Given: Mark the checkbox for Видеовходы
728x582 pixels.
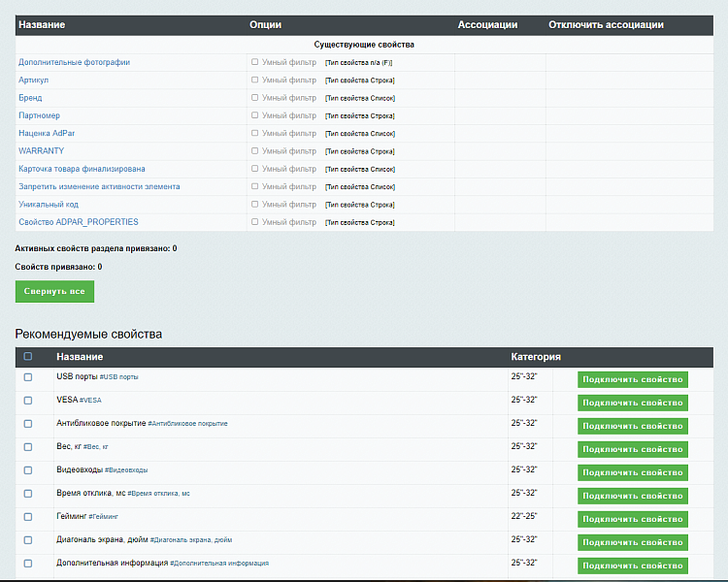Looking at the screenshot, I should [x=27, y=470].
